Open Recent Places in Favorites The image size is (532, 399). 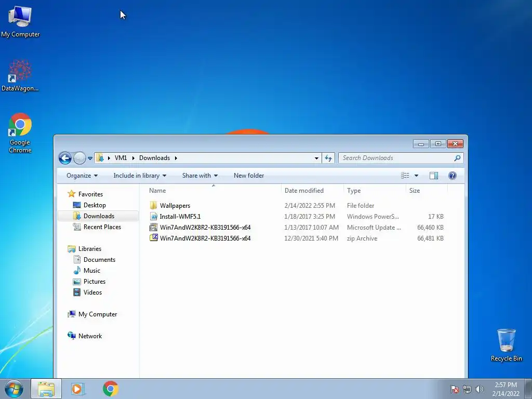102,227
